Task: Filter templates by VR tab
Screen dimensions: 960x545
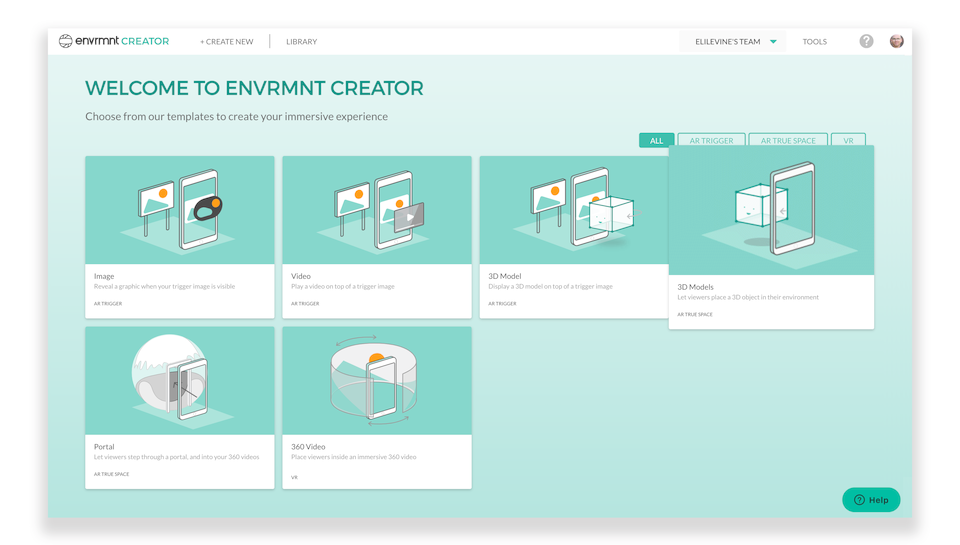Action: 848,140
